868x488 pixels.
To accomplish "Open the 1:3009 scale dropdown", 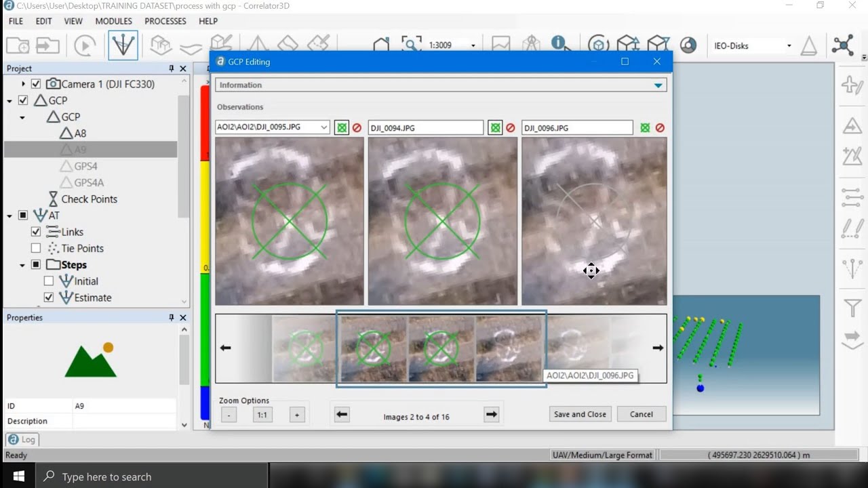I will click(x=473, y=45).
